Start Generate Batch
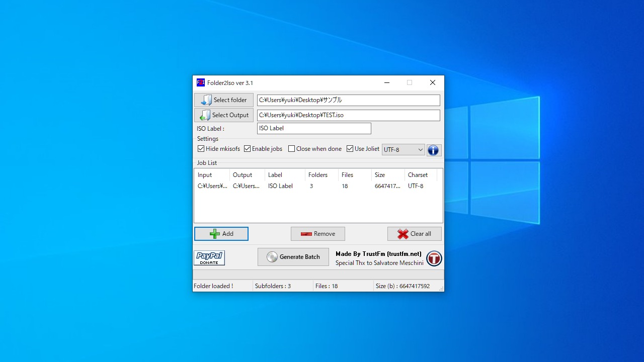Viewport: 644px width, 362px height. 293,257
